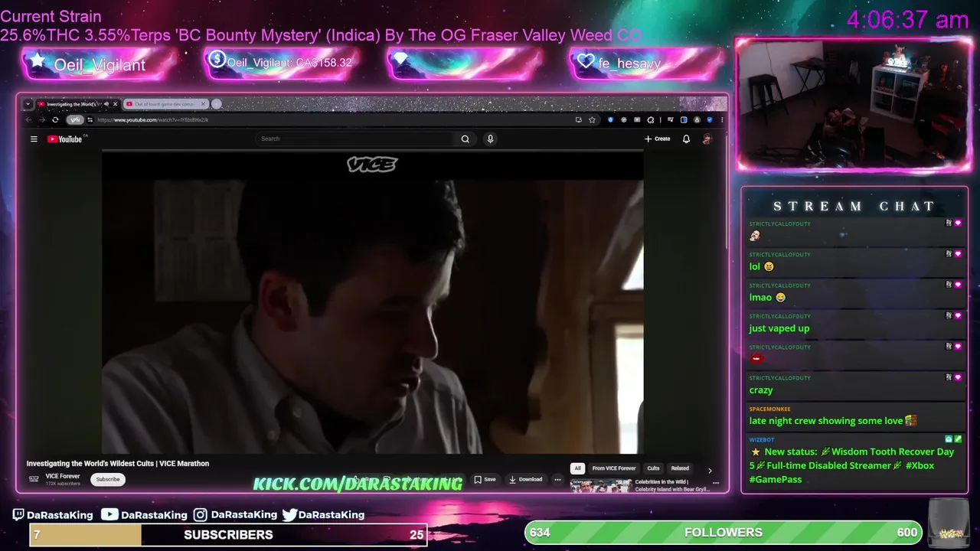Click the 'lmao' chat message
Image resolution: width=980 pixels, height=551 pixels.
click(767, 298)
